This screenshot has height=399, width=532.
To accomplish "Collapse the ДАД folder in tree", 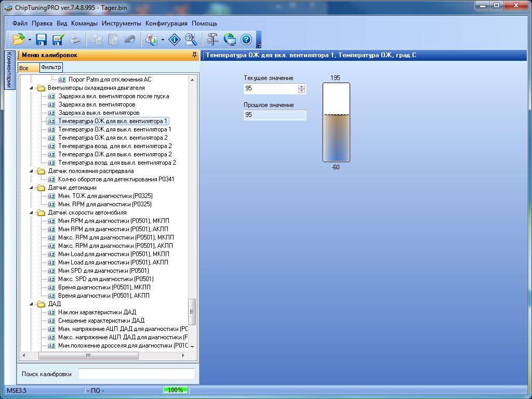I will [x=32, y=304].
